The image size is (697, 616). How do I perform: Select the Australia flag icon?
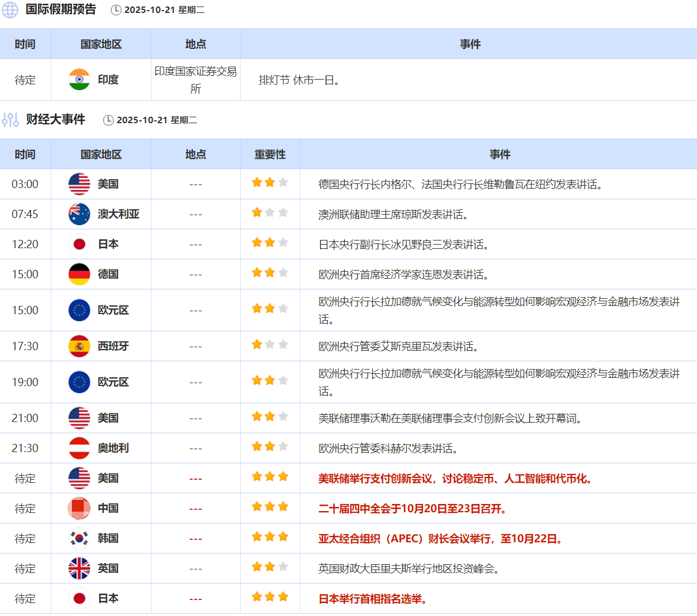pyautogui.click(x=79, y=214)
